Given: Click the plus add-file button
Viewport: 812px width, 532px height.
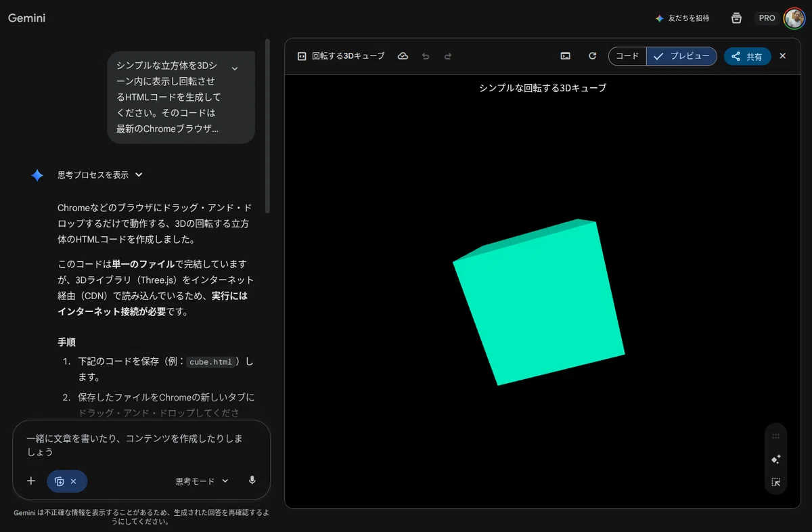Looking at the screenshot, I should tap(31, 481).
